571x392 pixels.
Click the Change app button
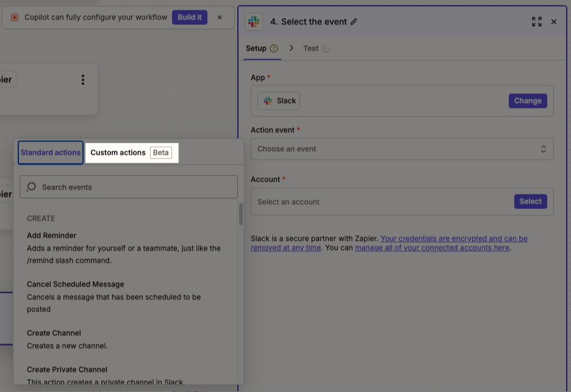(x=527, y=101)
